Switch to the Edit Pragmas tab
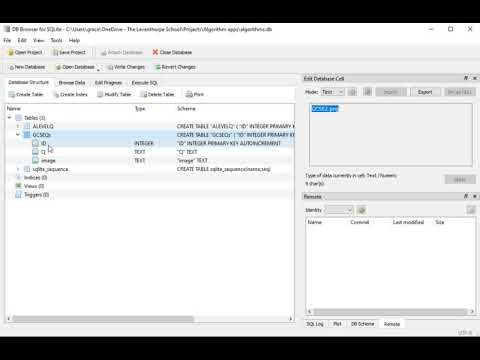The height and width of the screenshot is (360, 480). (x=108, y=83)
